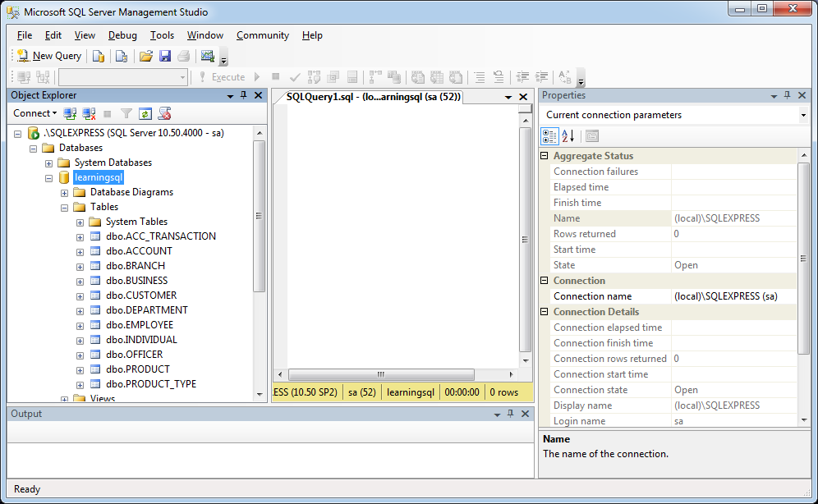Close the SQLQuery1.sql document

click(523, 97)
